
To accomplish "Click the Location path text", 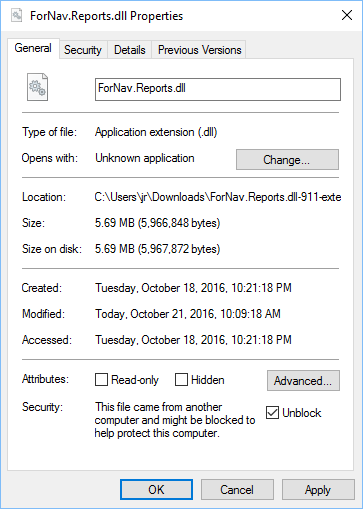I will coord(218,197).
